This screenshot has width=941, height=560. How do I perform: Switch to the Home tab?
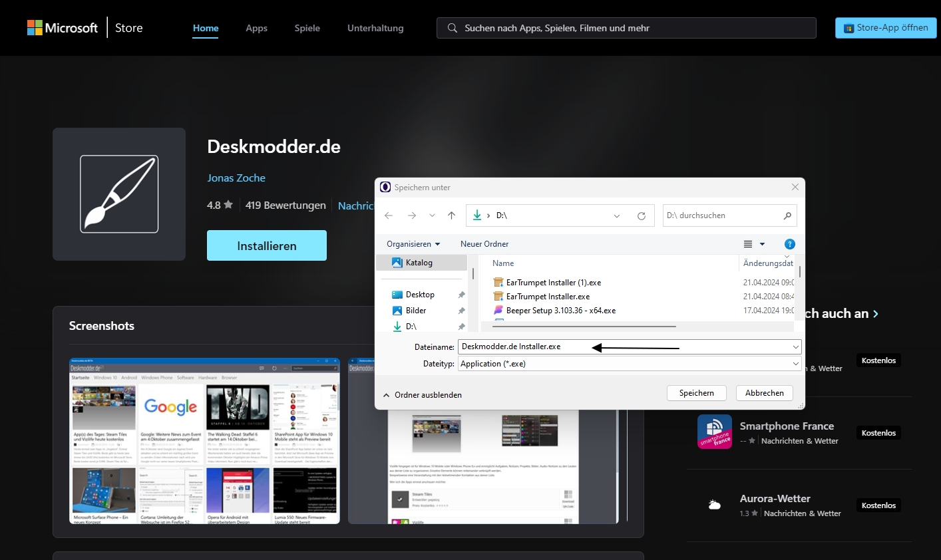coord(206,28)
